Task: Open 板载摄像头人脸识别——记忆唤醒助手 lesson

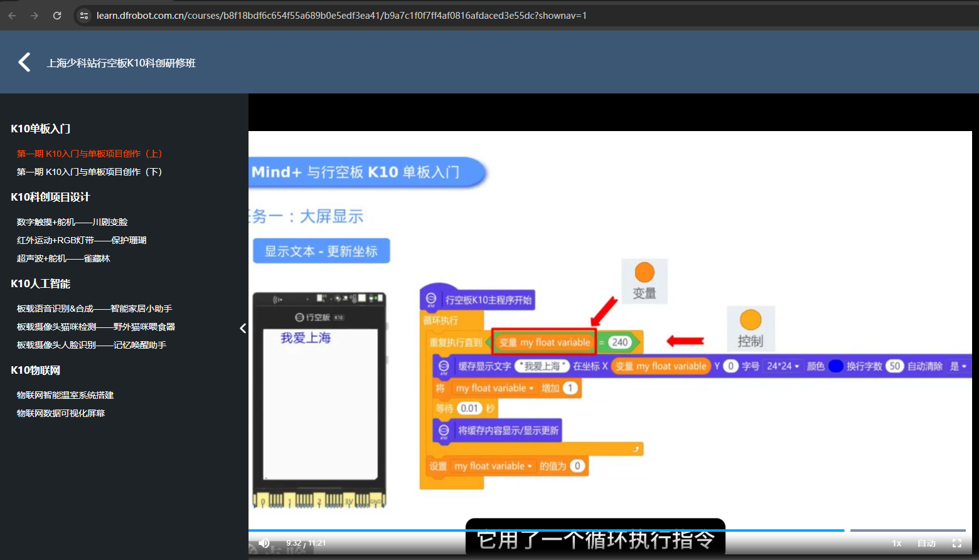Action: [x=92, y=345]
